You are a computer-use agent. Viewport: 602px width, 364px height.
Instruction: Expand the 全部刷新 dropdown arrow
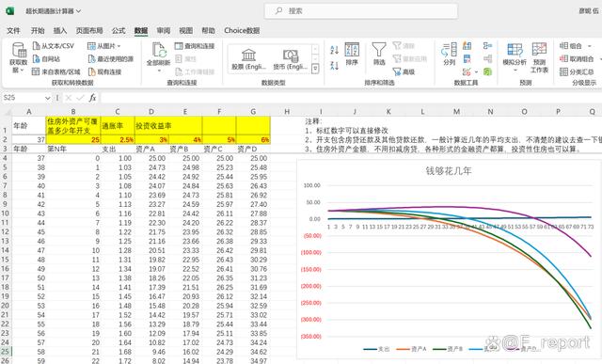(159, 71)
